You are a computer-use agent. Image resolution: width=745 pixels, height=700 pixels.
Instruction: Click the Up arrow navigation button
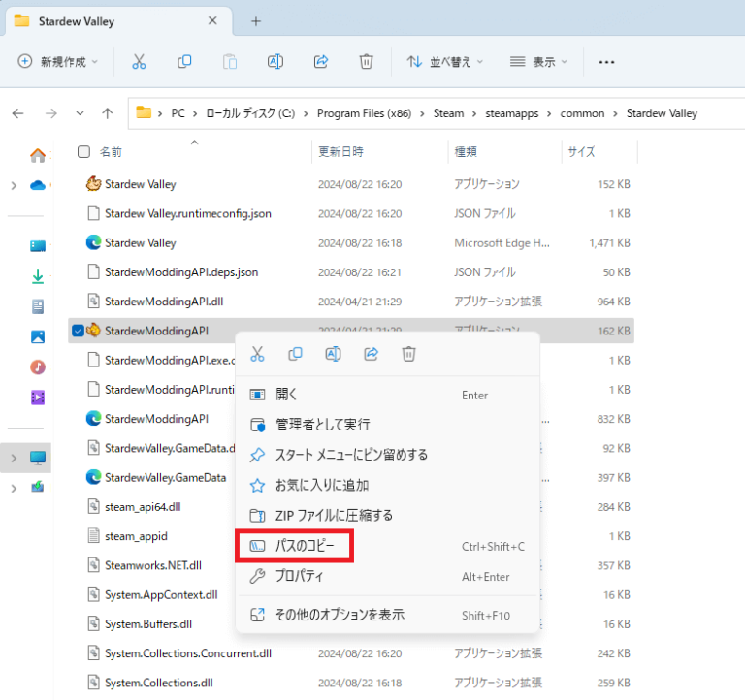108,113
